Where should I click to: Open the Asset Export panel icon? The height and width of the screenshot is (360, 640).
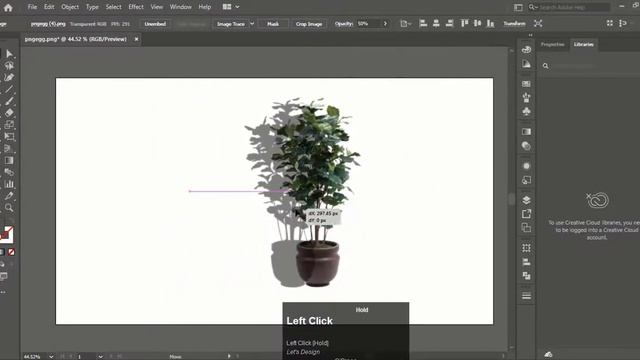526,214
